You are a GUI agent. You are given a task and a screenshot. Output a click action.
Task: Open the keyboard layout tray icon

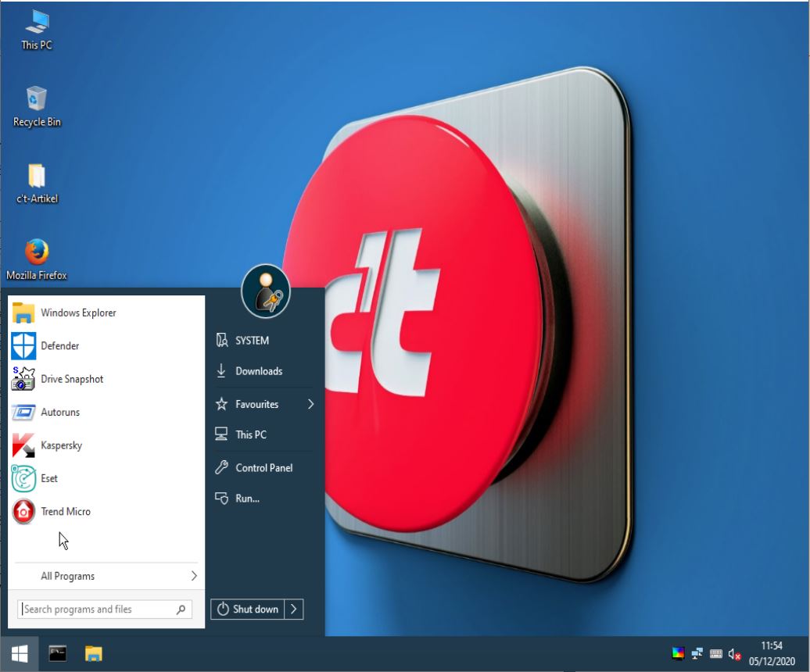coord(715,652)
